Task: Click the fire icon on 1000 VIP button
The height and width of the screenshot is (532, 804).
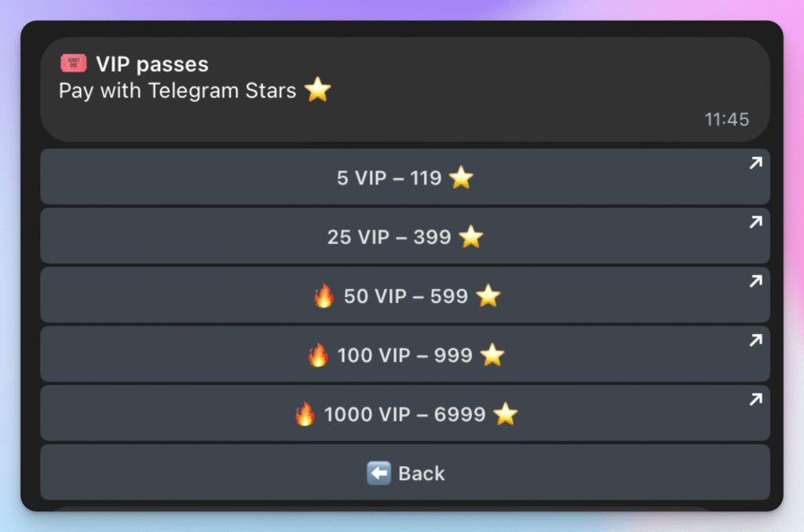Action: pyautogui.click(x=305, y=414)
